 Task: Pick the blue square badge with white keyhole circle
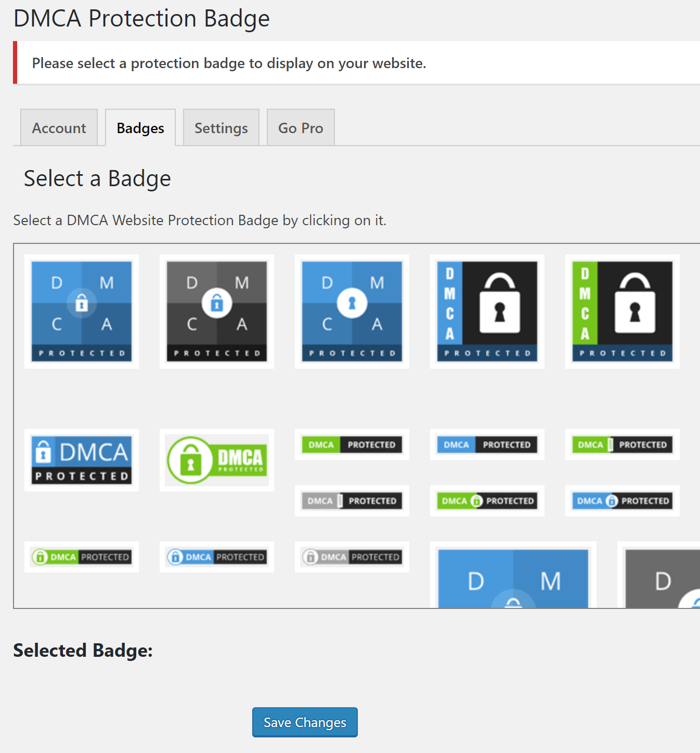[352, 311]
